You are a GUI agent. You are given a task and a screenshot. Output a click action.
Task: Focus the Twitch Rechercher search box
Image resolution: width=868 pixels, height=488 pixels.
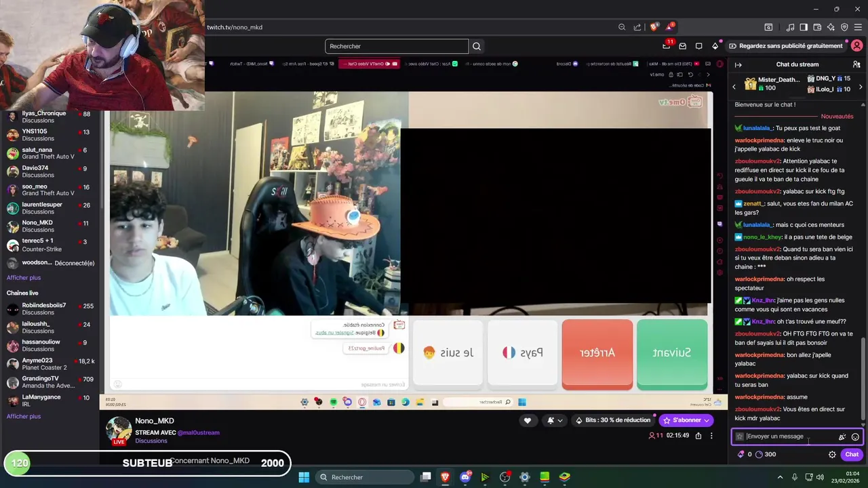tap(397, 46)
